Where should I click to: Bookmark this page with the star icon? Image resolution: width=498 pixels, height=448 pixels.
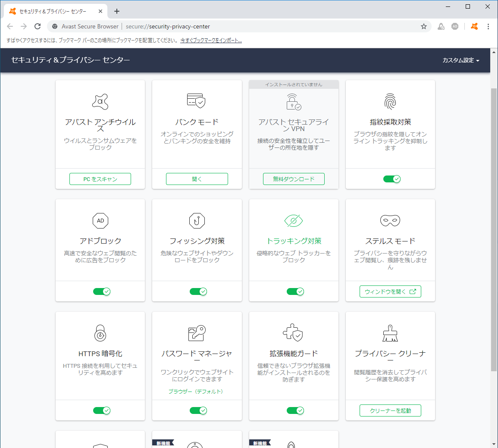tap(424, 26)
